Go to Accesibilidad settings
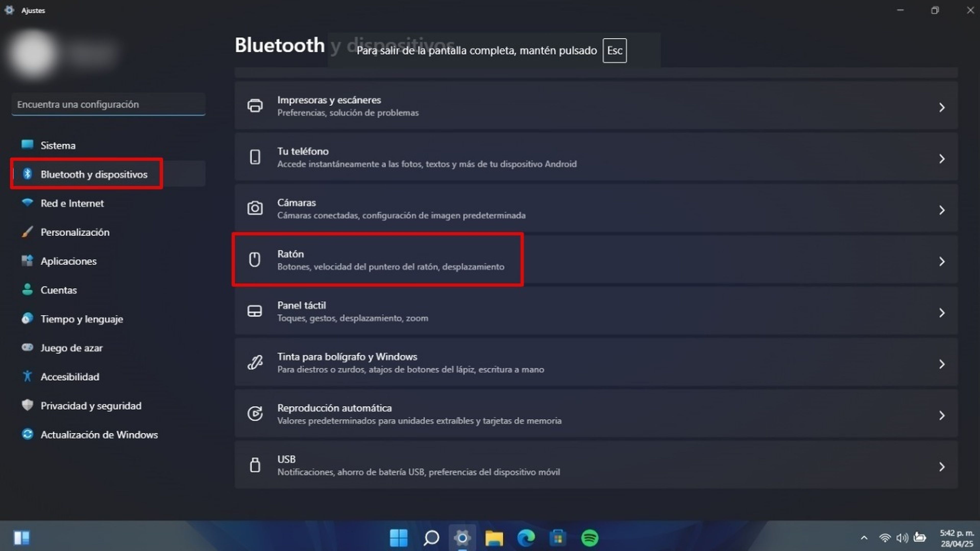980x551 pixels. [x=70, y=377]
